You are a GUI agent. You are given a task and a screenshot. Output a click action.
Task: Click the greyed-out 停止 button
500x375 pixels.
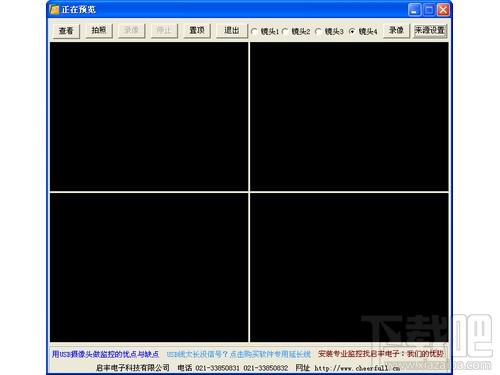click(164, 31)
